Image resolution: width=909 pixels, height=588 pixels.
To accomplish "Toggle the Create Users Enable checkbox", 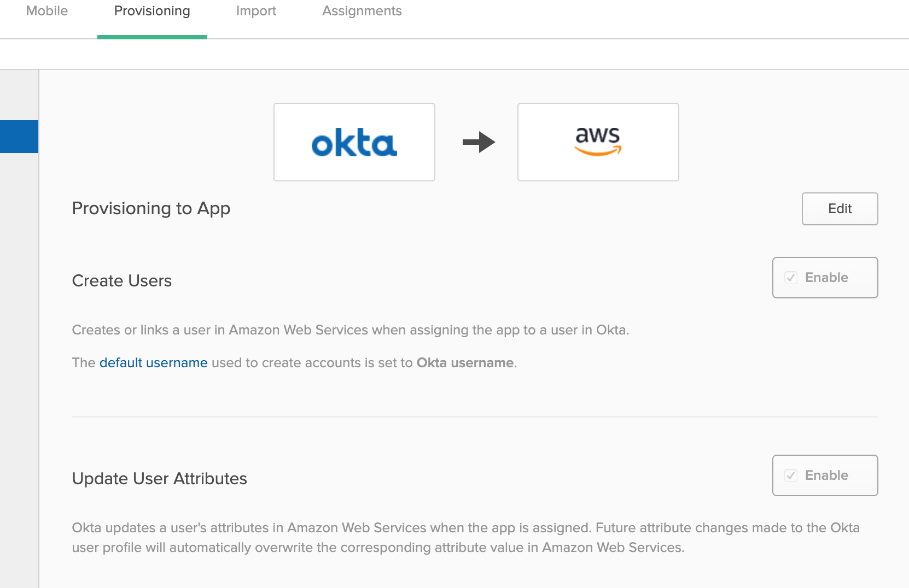I will [x=791, y=278].
